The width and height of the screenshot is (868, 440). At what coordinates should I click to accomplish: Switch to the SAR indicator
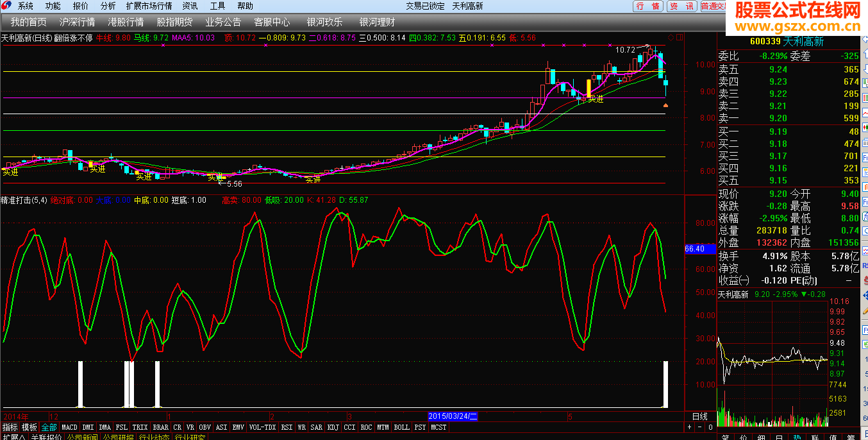317,427
